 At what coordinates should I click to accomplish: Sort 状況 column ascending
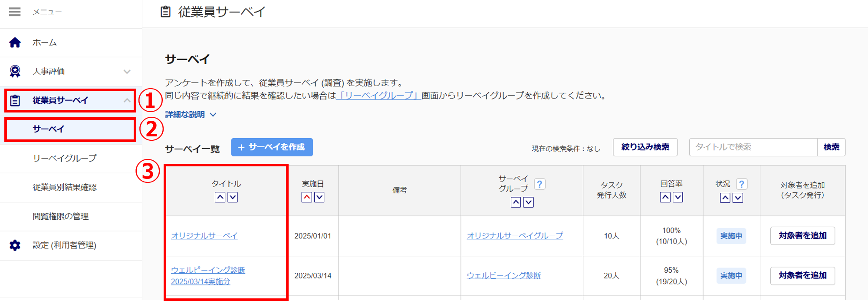tap(725, 198)
